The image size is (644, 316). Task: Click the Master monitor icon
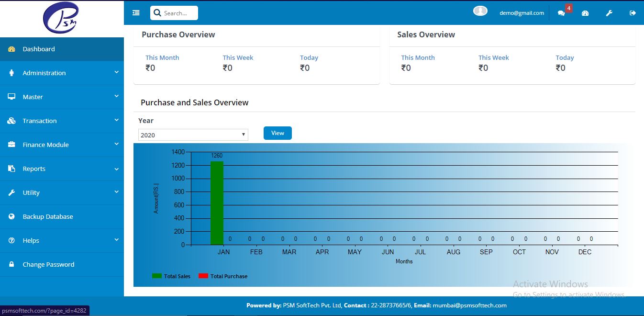coord(12,97)
